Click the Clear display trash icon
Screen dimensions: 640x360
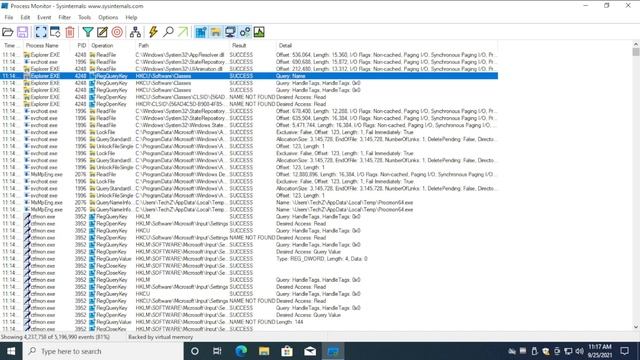click(70, 32)
